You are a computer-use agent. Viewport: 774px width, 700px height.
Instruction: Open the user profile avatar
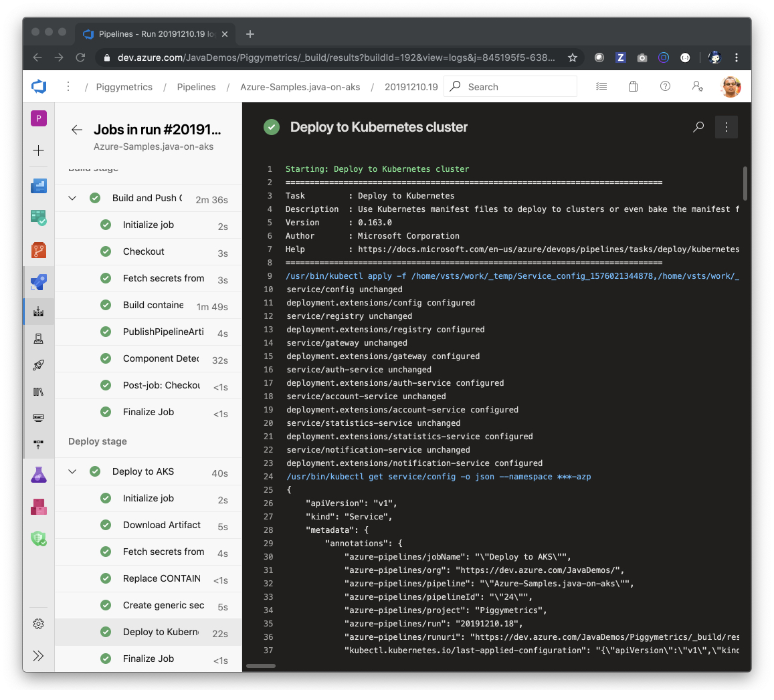[731, 87]
